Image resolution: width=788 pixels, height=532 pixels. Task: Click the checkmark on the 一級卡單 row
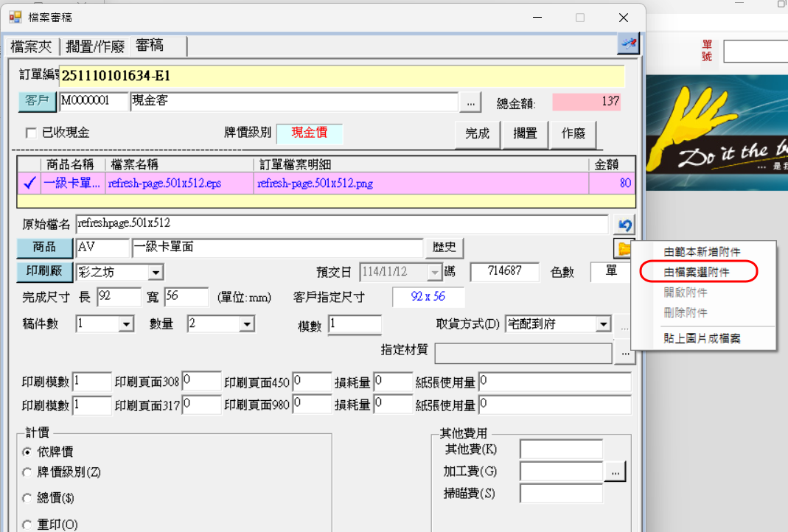click(x=29, y=183)
